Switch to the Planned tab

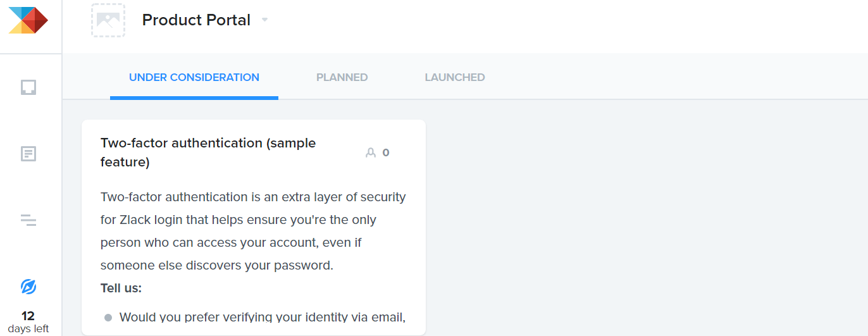click(x=342, y=78)
